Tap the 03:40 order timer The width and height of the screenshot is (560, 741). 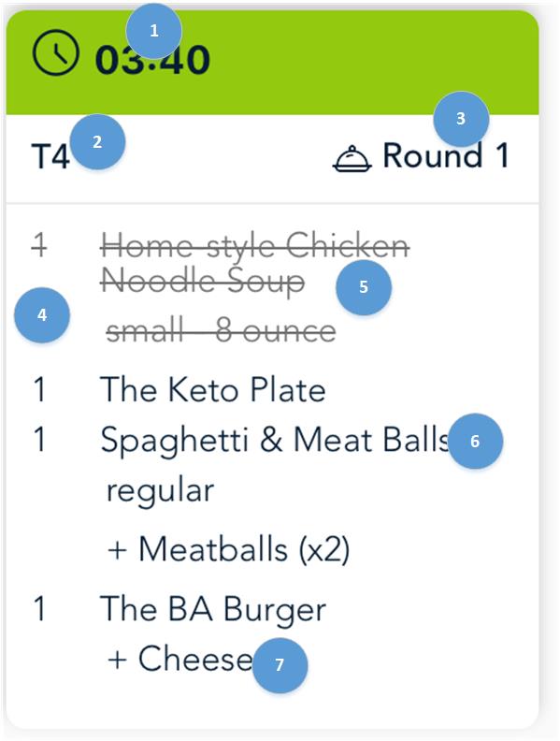pyautogui.click(x=152, y=60)
